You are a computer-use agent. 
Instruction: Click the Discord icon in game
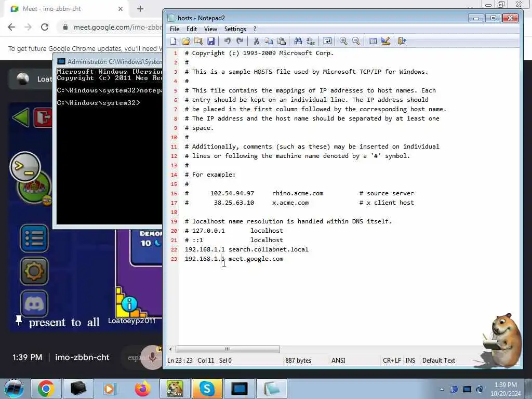point(34,303)
